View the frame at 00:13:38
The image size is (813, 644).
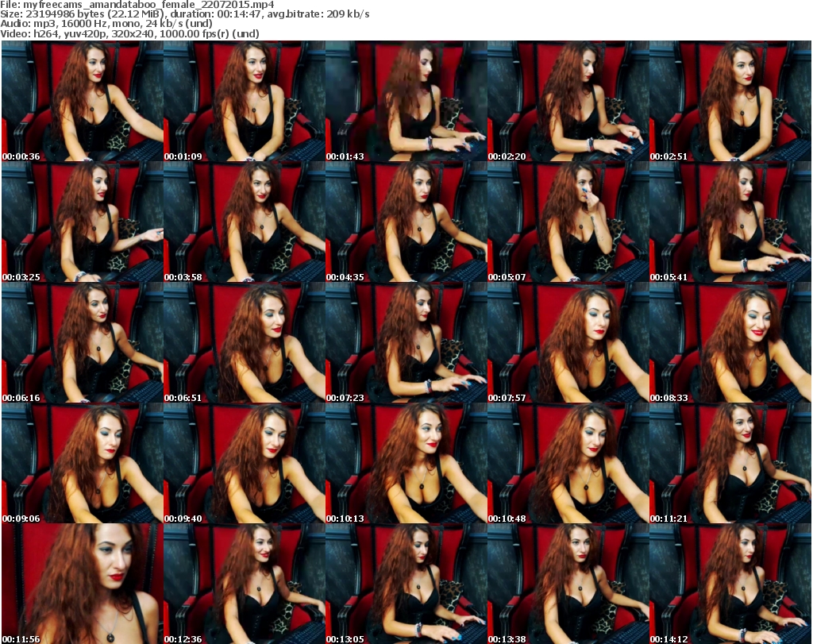point(568,584)
